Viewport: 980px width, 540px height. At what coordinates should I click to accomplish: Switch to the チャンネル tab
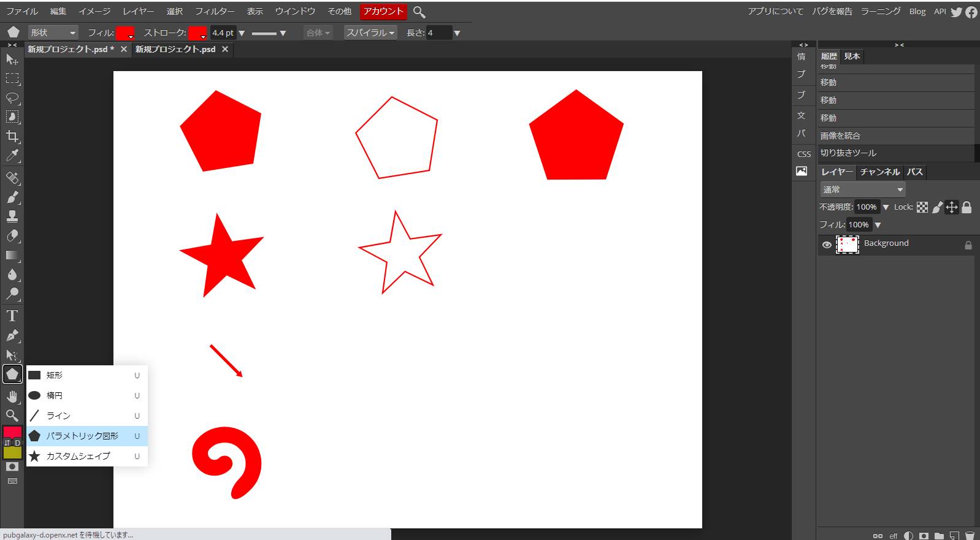point(879,172)
